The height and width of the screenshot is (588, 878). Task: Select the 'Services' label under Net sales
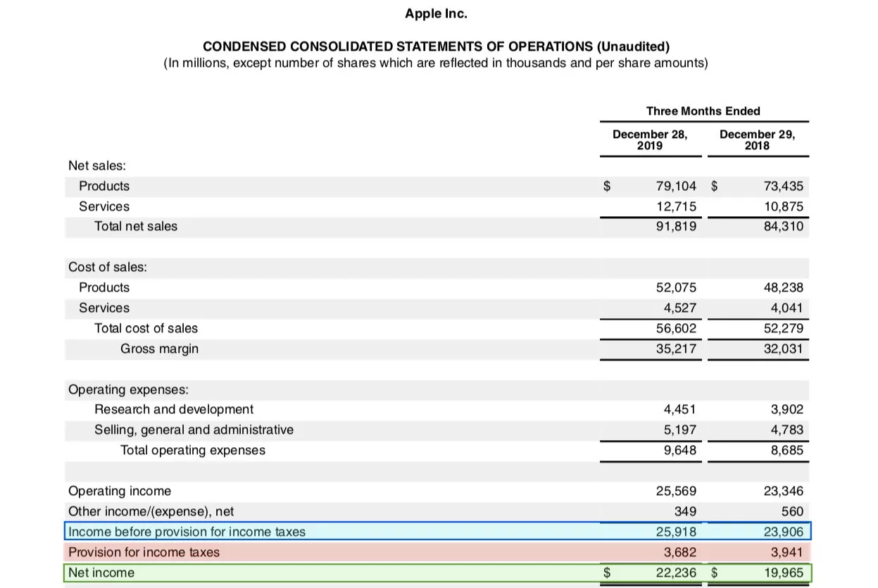[104, 206]
